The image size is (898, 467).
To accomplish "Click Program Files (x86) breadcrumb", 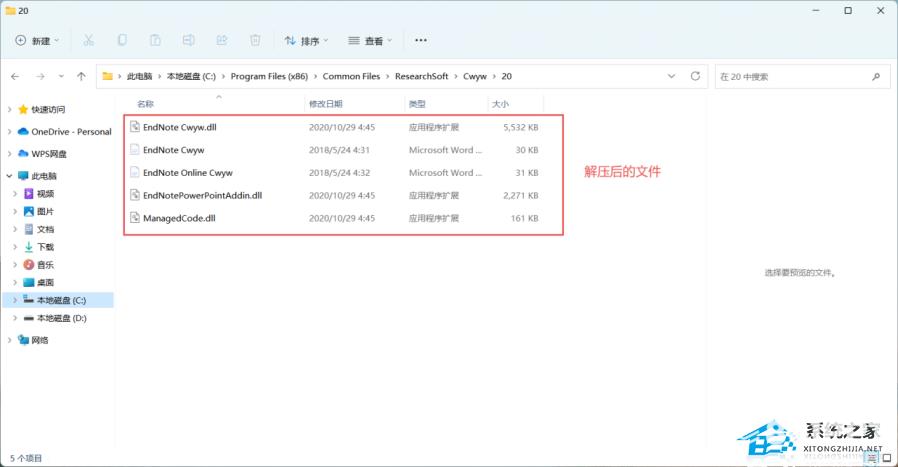I will tap(269, 76).
